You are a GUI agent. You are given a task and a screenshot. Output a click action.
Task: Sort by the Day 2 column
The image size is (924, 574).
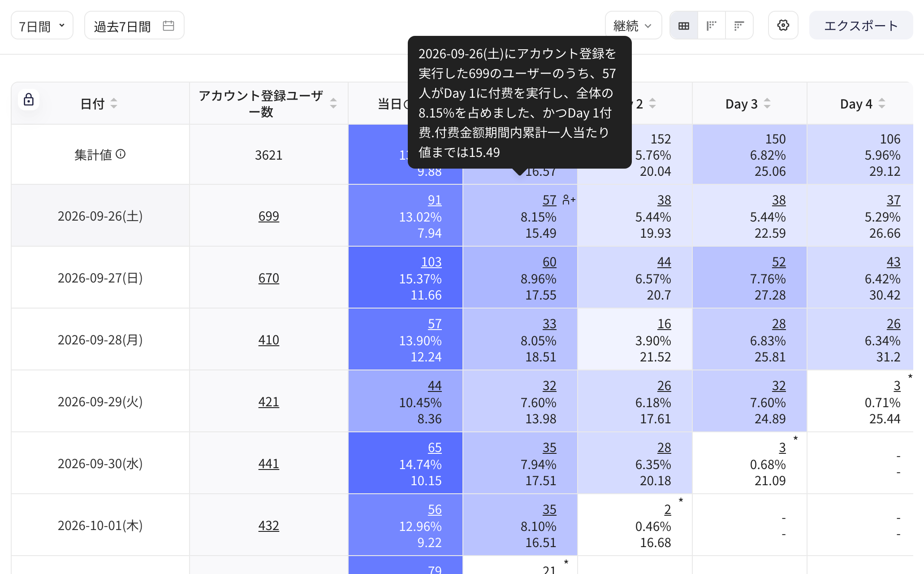click(x=652, y=104)
